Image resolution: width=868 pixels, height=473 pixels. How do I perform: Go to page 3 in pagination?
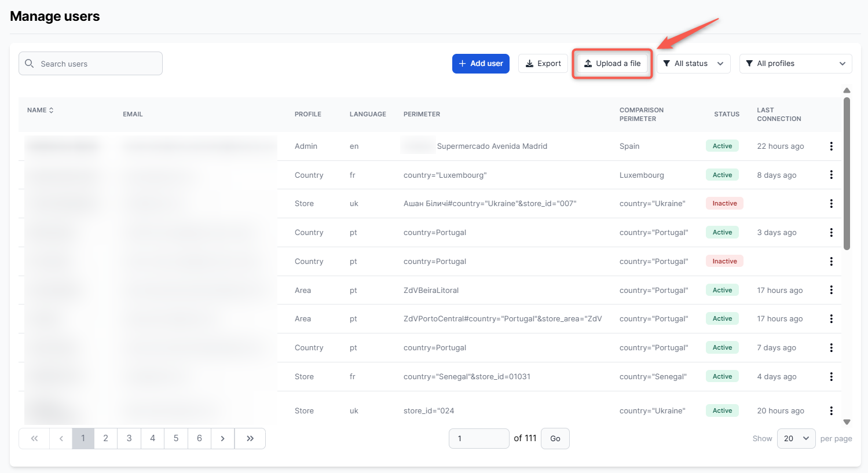[129, 439]
